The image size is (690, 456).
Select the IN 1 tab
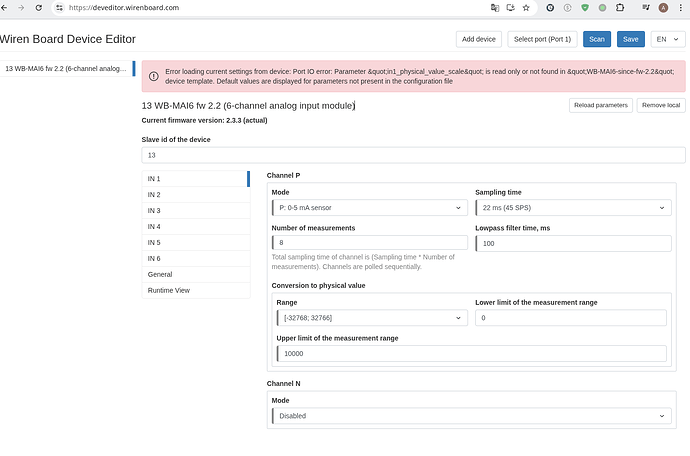click(196, 179)
